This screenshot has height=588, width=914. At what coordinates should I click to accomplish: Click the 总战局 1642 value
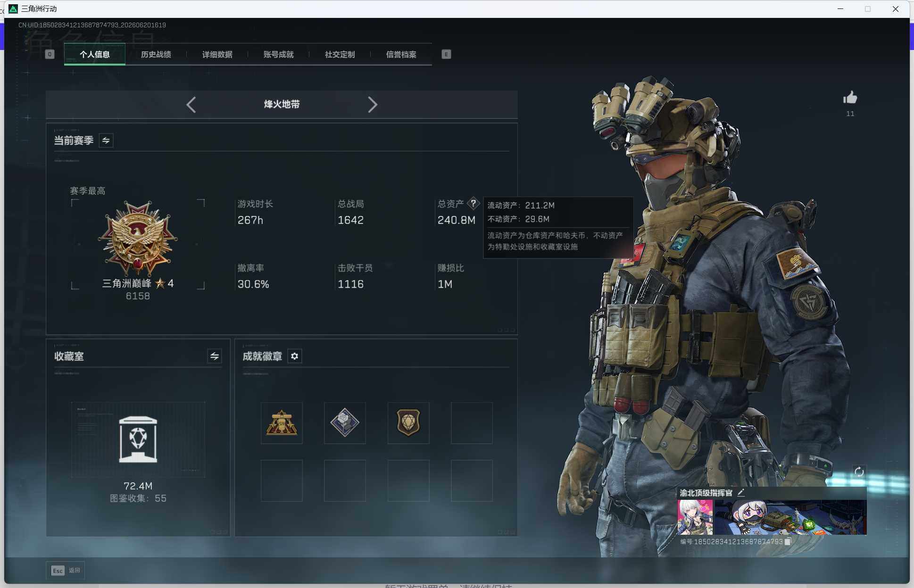point(350,220)
